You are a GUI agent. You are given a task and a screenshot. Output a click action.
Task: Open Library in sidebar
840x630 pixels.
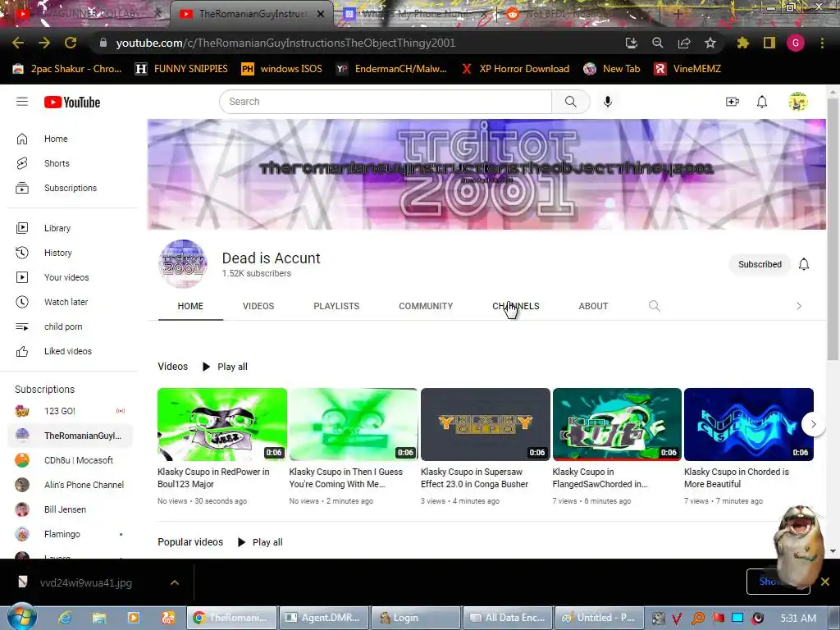tap(70, 228)
